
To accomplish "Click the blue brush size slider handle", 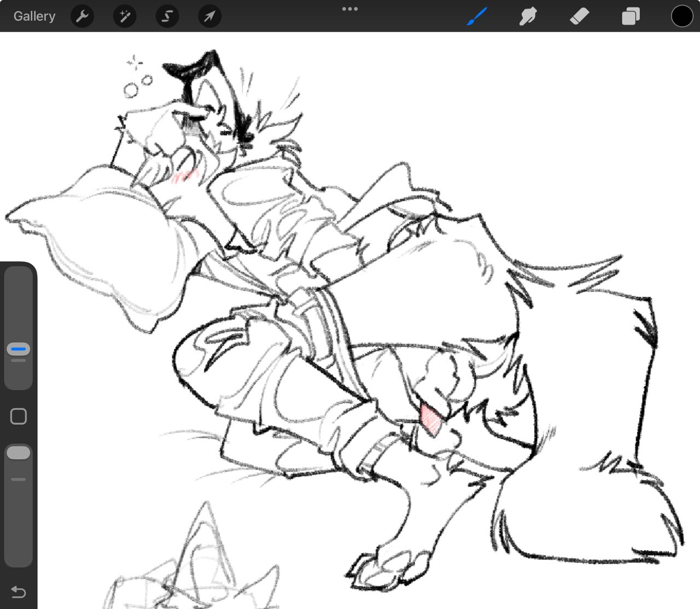I will pos(19,349).
